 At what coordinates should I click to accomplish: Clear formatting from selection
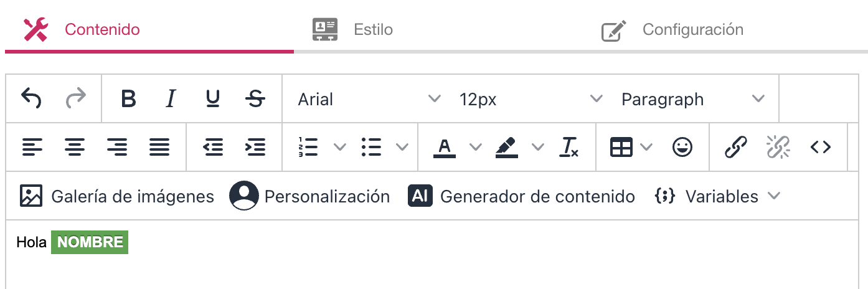pyautogui.click(x=569, y=147)
